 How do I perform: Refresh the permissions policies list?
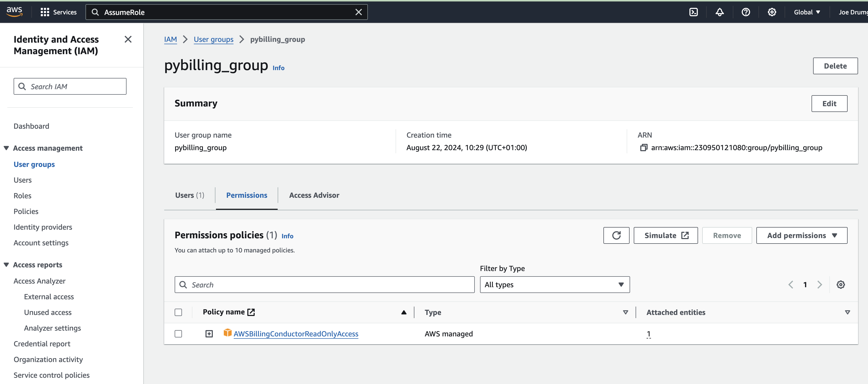click(616, 235)
